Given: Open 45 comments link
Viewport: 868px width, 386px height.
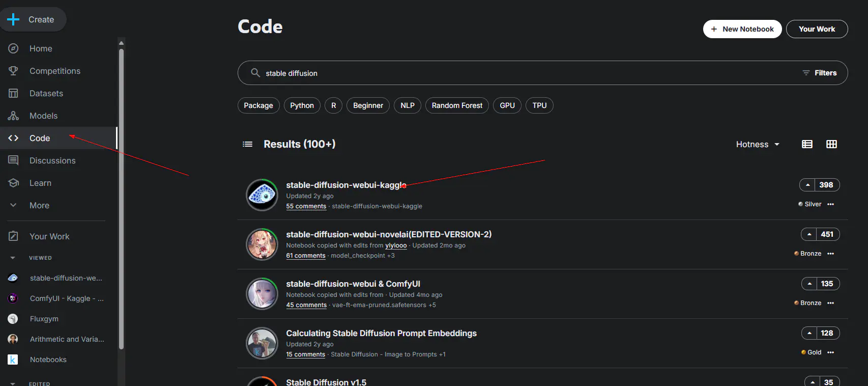Looking at the screenshot, I should [306, 305].
